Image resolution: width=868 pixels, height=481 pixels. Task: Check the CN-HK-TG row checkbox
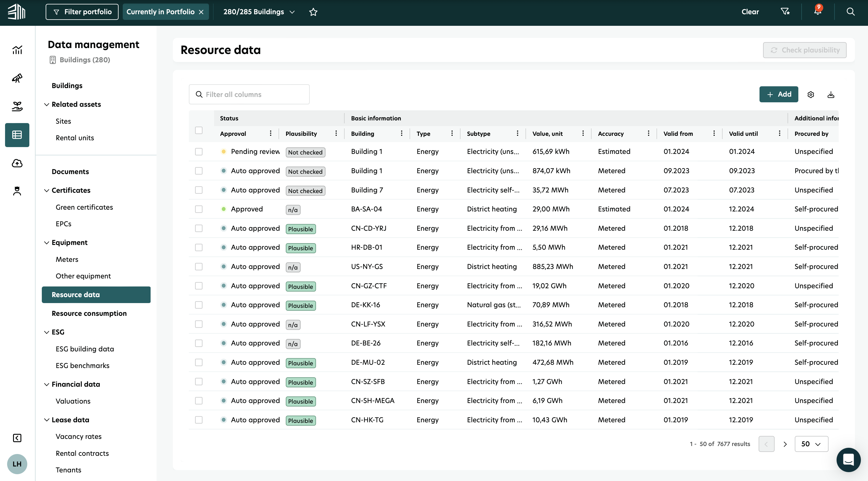[x=199, y=420]
